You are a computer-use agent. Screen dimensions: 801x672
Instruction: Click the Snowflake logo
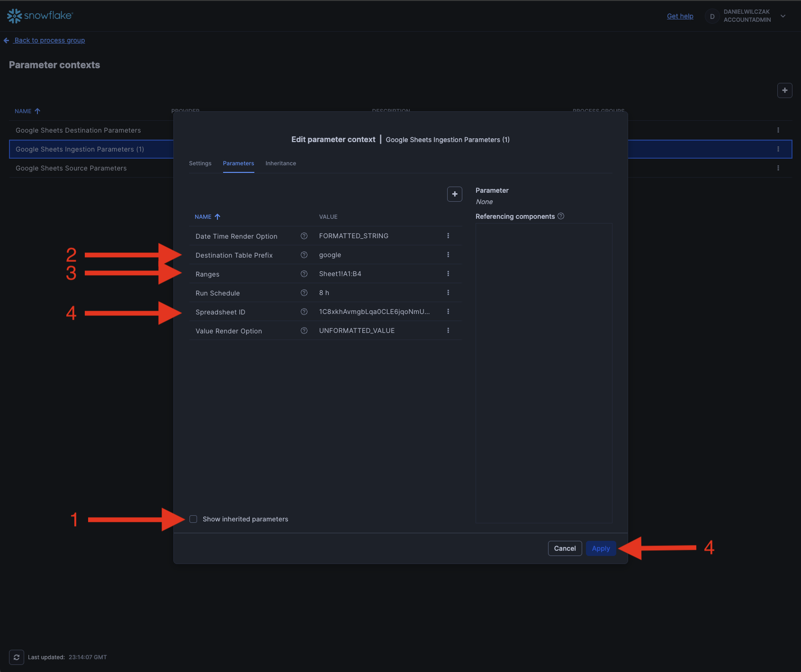pos(40,16)
